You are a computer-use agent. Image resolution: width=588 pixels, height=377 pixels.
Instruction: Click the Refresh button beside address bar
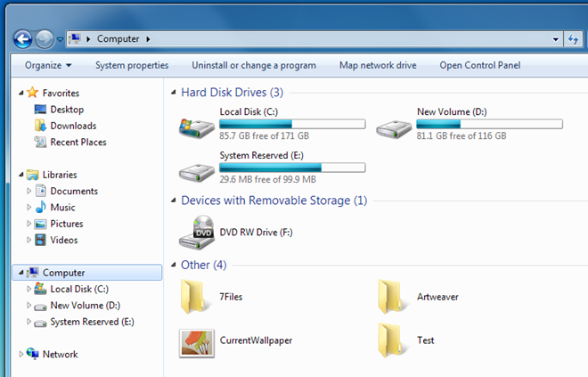coord(573,39)
